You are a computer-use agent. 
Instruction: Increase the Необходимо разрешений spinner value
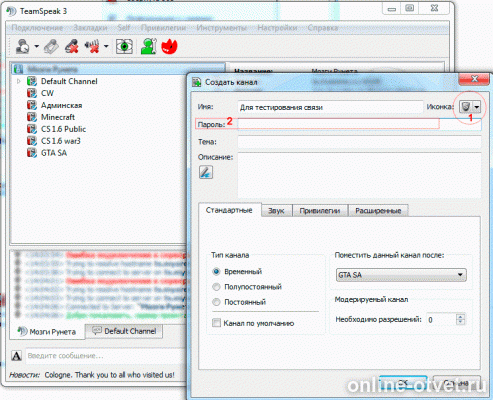[460, 317]
